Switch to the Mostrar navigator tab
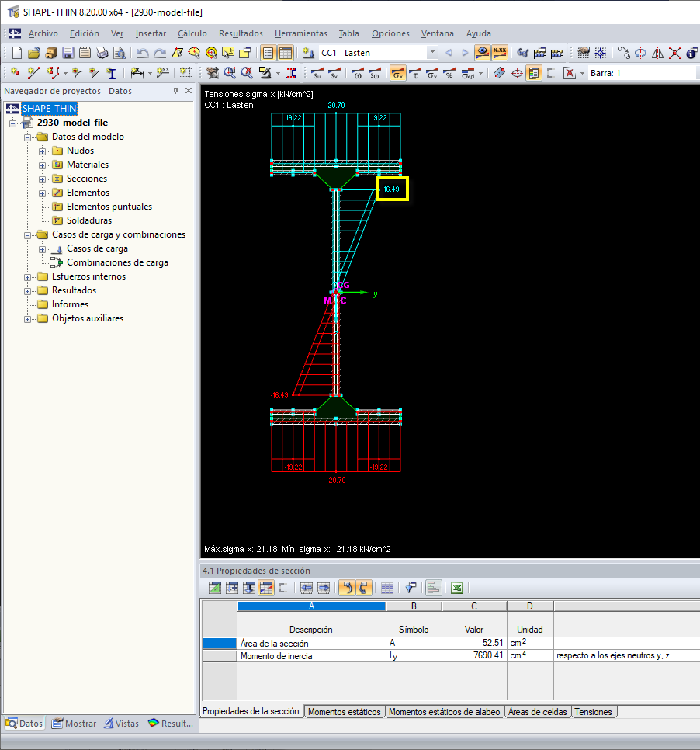The image size is (700, 750). coord(75,724)
